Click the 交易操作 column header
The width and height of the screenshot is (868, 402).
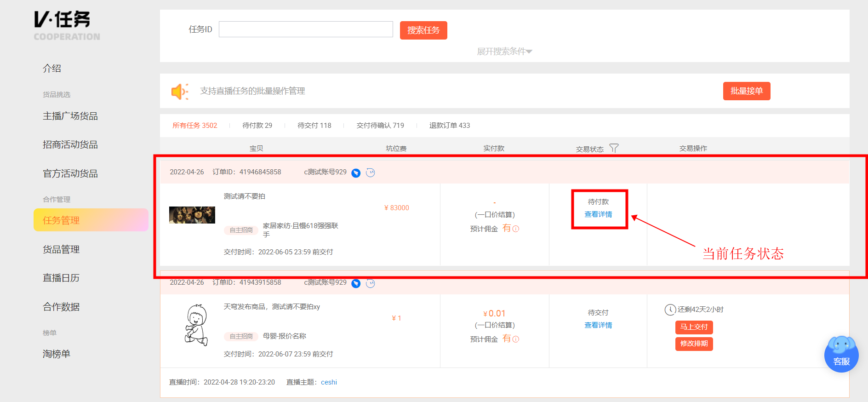[693, 149]
